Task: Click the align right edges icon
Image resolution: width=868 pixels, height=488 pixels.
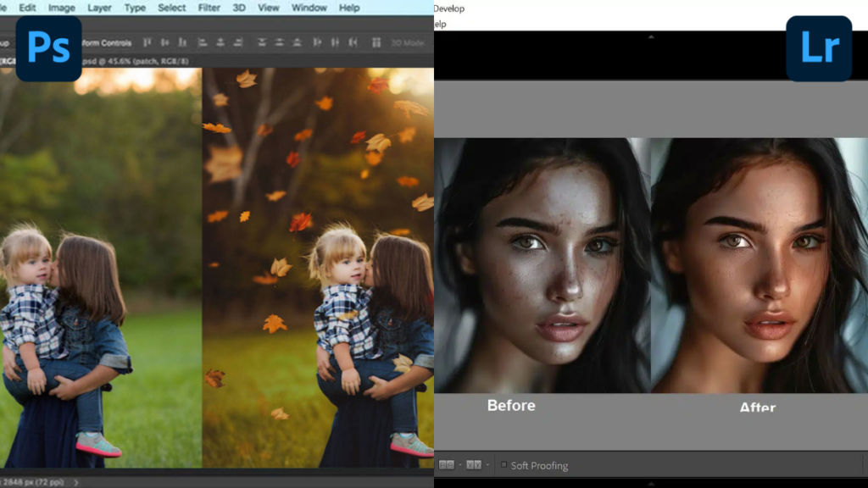Action: (182, 42)
